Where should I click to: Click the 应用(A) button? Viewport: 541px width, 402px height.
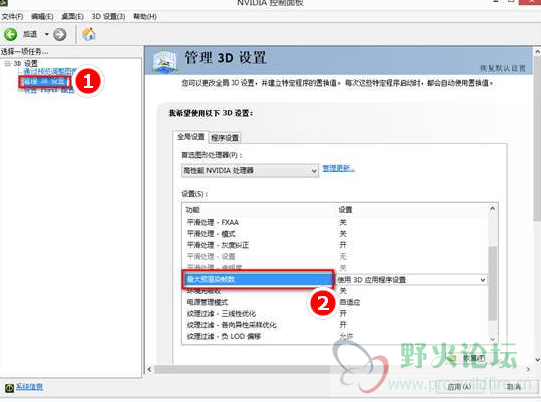459,387
